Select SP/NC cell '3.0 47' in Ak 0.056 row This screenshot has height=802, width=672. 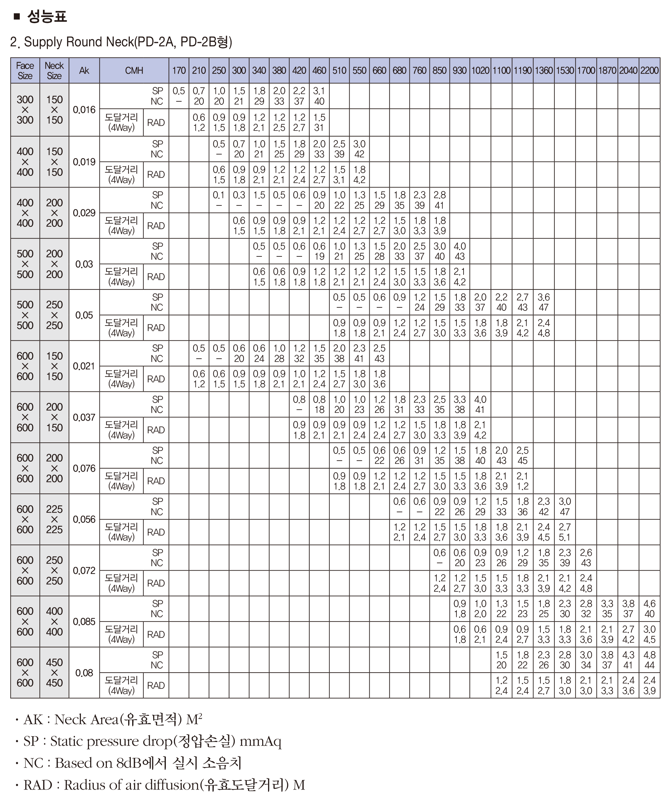click(x=565, y=506)
